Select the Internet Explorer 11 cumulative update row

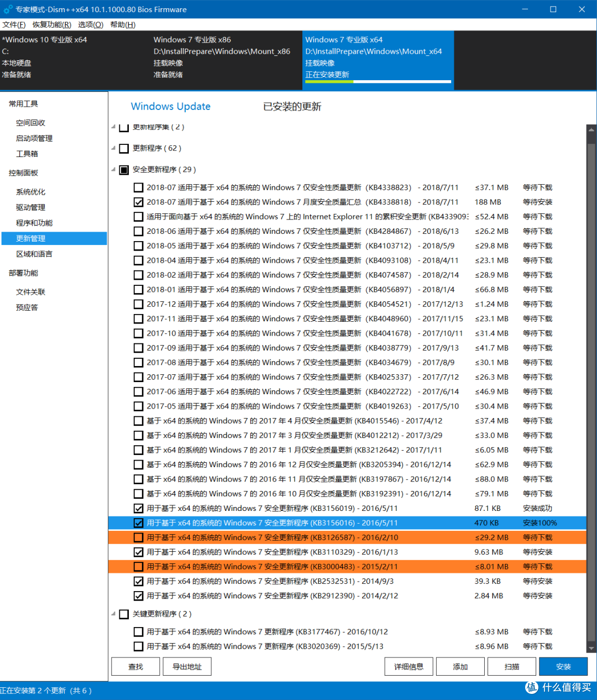point(347,217)
